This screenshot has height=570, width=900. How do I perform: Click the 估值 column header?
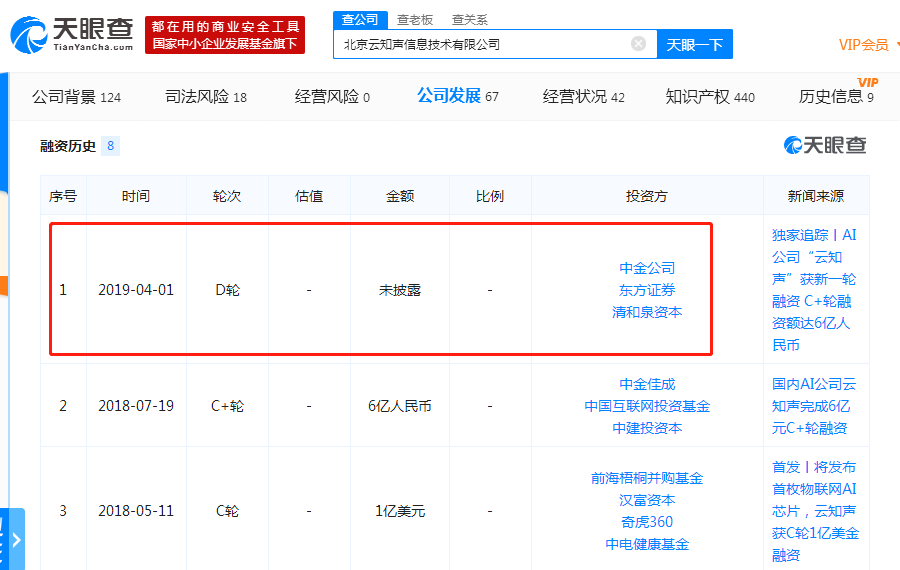coord(309,196)
